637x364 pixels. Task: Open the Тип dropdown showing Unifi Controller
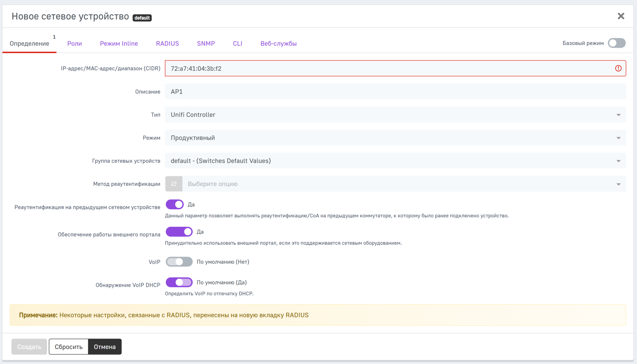tap(395, 115)
